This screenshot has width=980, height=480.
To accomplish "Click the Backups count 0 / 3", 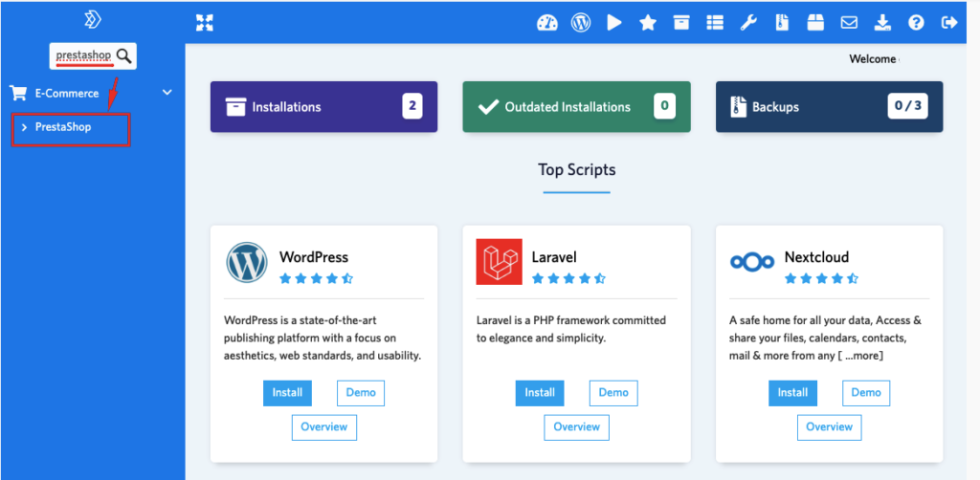I will pos(907,106).
